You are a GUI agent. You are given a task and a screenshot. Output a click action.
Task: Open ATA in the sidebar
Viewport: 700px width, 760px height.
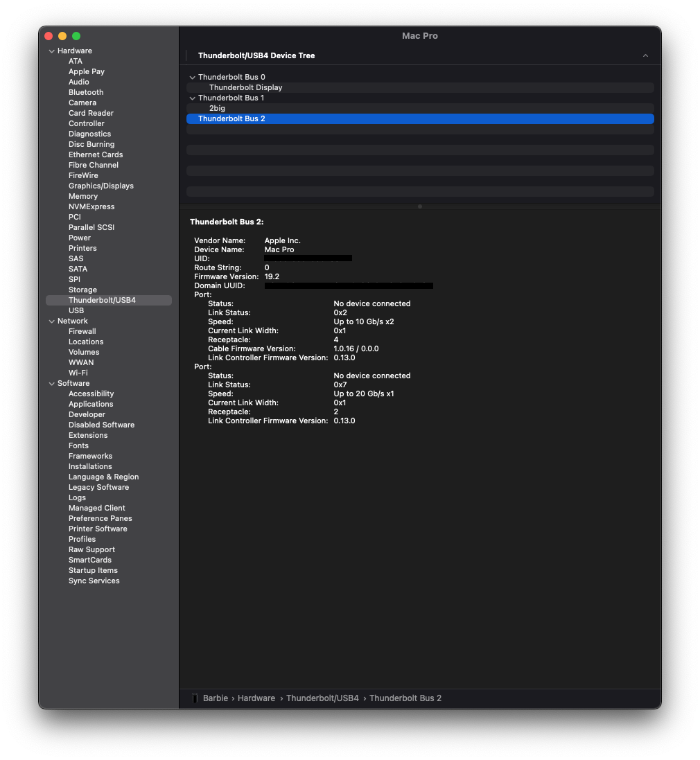click(75, 61)
